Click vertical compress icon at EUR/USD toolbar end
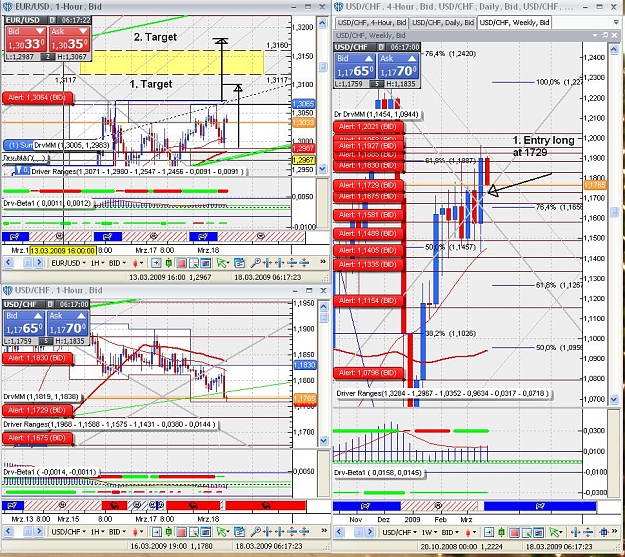625x557 pixels. coord(304,263)
